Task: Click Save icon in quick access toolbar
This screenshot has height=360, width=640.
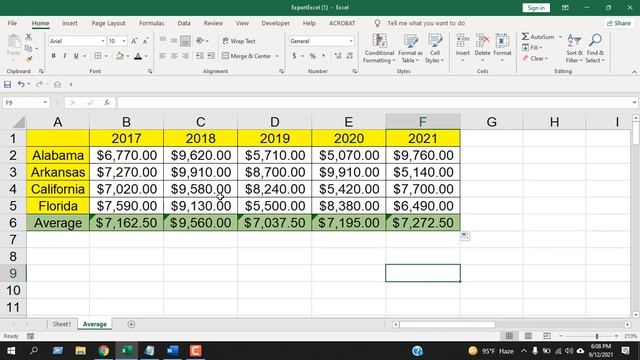Action: pyautogui.click(x=7, y=84)
